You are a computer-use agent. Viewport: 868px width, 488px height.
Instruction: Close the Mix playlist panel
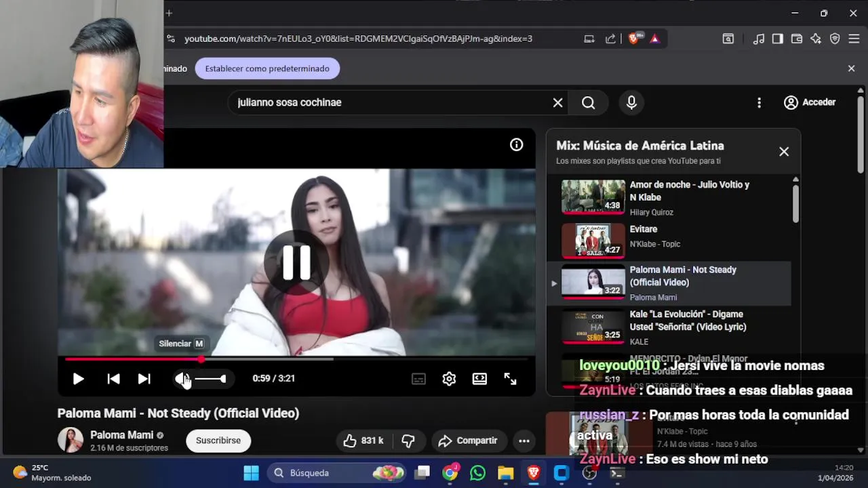point(784,152)
